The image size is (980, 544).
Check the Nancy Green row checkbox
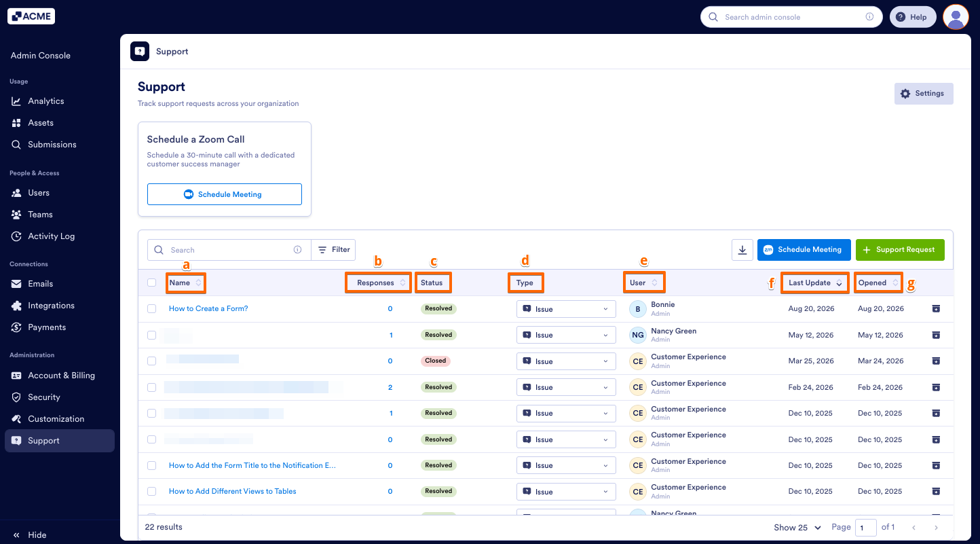point(152,335)
